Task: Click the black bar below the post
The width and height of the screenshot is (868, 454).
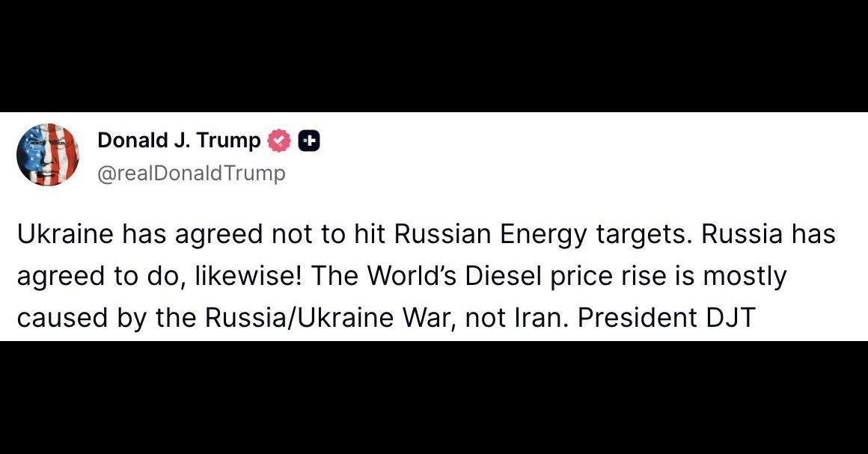Action: pos(434,397)
